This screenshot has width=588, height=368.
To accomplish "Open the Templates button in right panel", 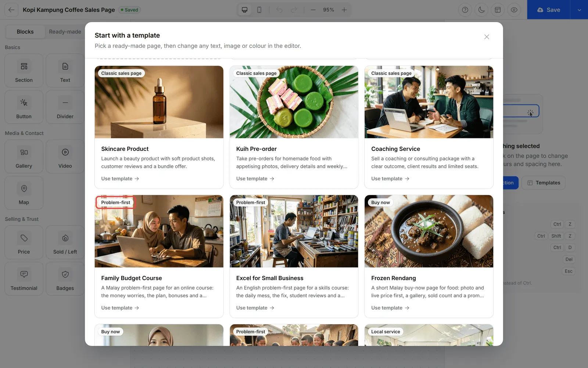I will tap(544, 183).
